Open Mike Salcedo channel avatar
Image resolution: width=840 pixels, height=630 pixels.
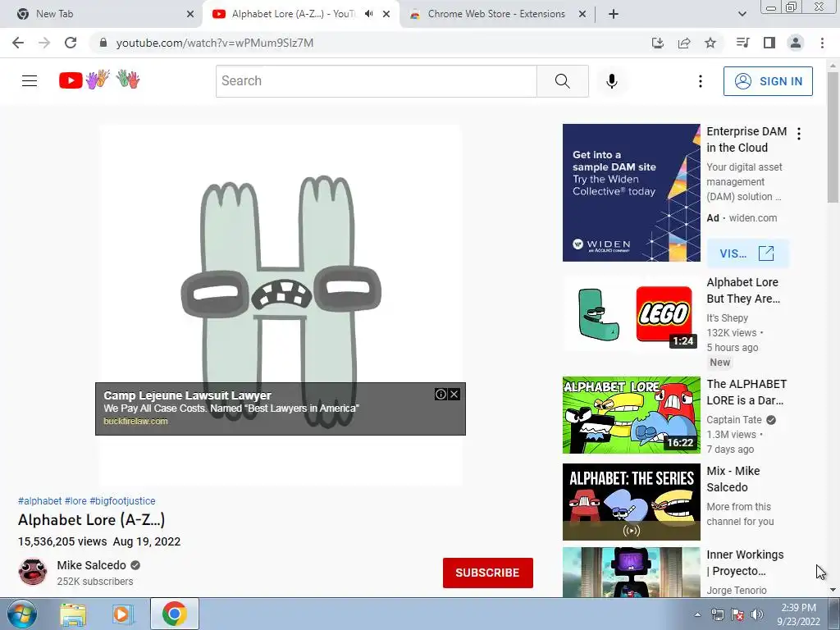click(33, 572)
